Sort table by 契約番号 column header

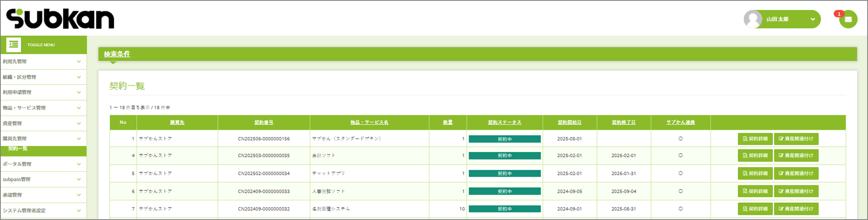263,123
